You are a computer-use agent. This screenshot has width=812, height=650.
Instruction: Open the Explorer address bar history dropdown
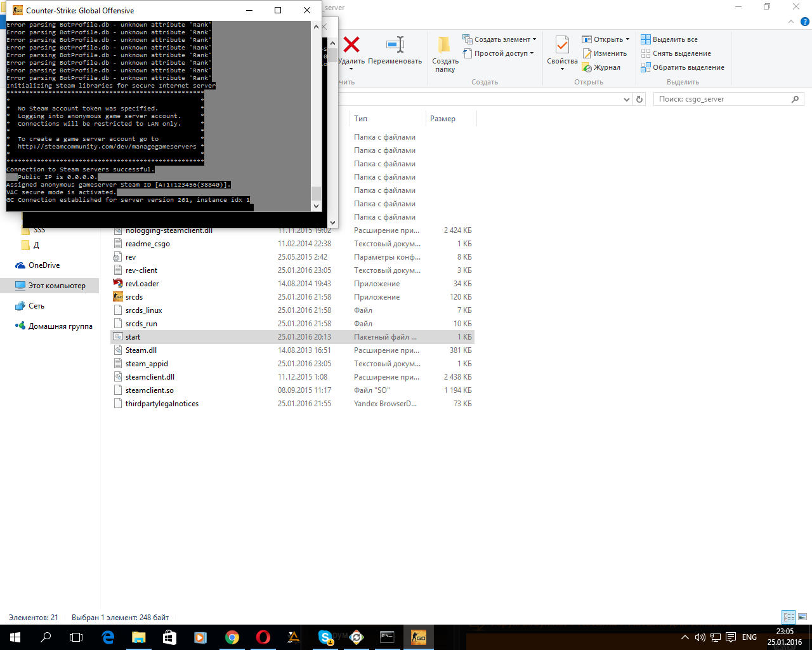pos(627,99)
